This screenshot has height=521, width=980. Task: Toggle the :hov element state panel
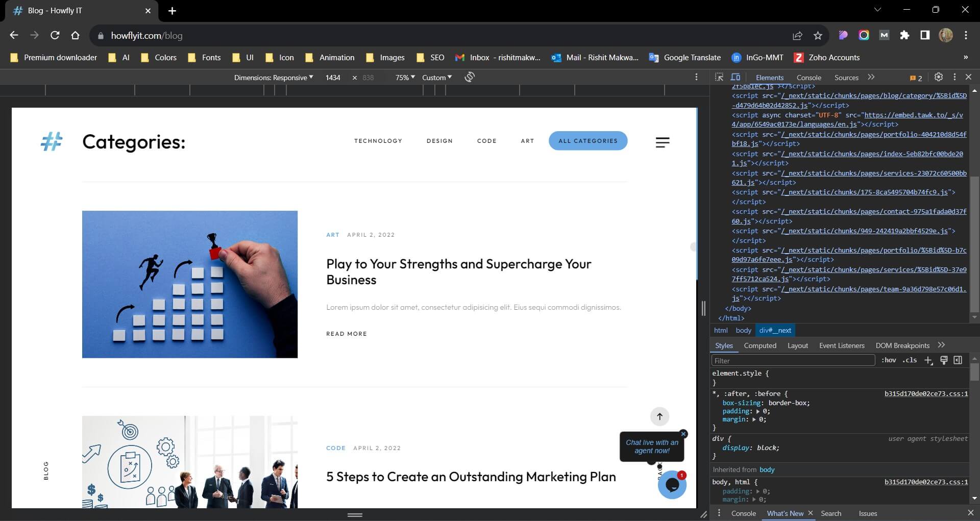889,360
